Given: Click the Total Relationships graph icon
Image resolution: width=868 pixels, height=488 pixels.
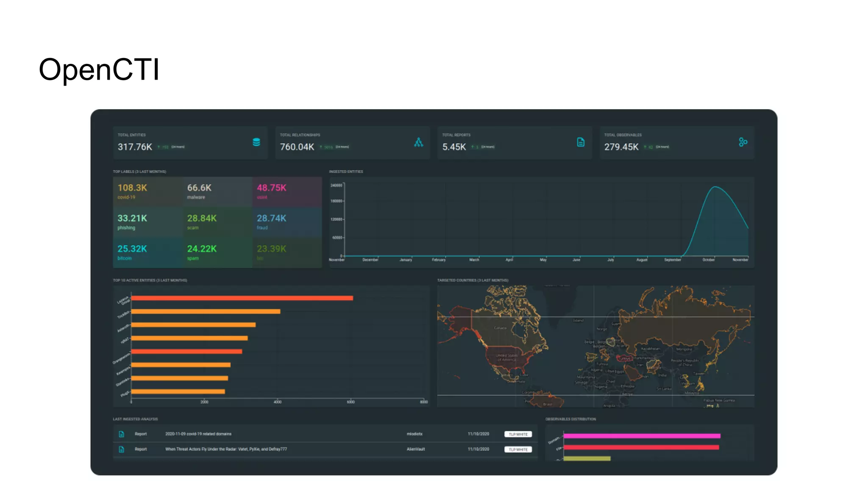Looking at the screenshot, I should click(418, 142).
